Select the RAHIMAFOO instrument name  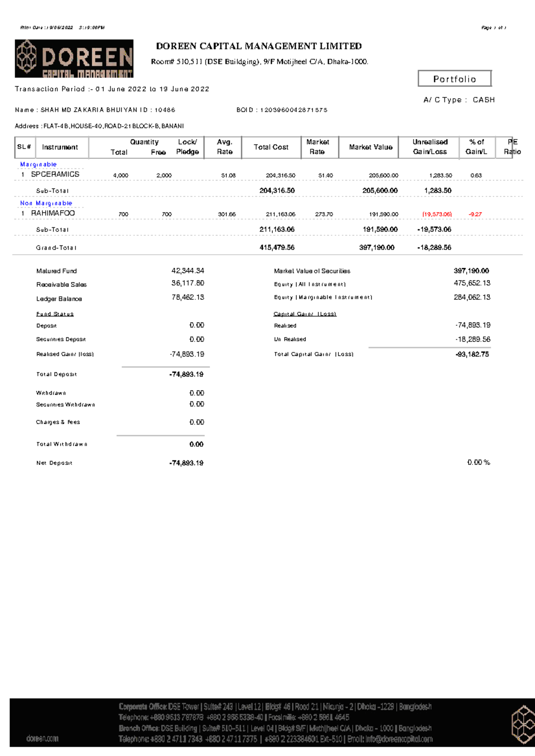[53, 213]
